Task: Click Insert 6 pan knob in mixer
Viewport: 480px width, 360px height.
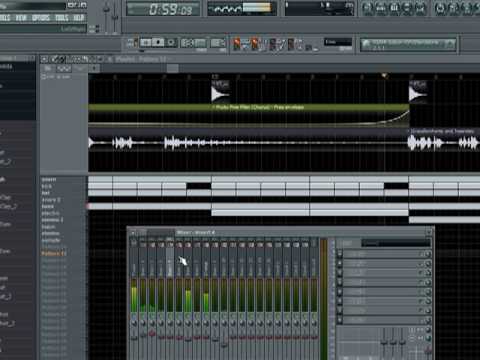Action: [188, 323]
